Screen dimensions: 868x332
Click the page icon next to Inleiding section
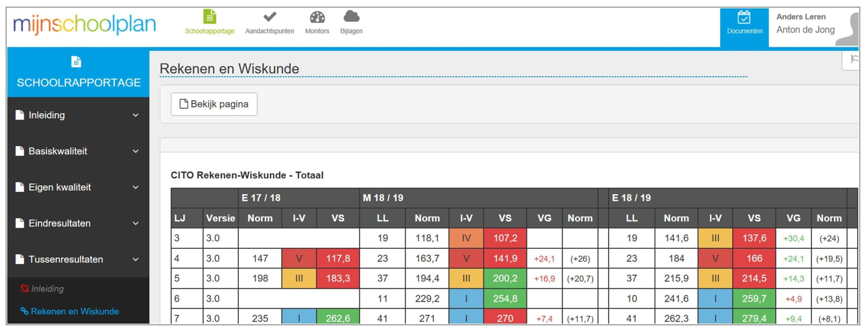point(20,115)
